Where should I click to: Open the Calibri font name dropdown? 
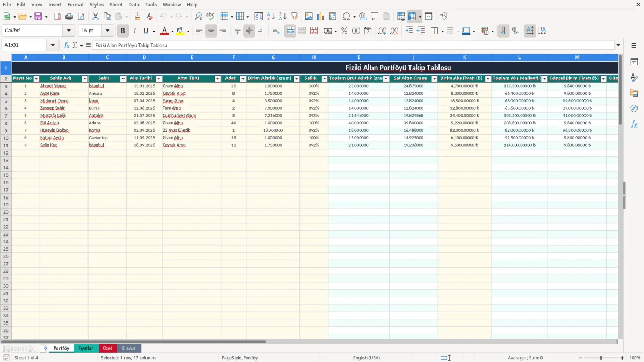pyautogui.click(x=69, y=31)
